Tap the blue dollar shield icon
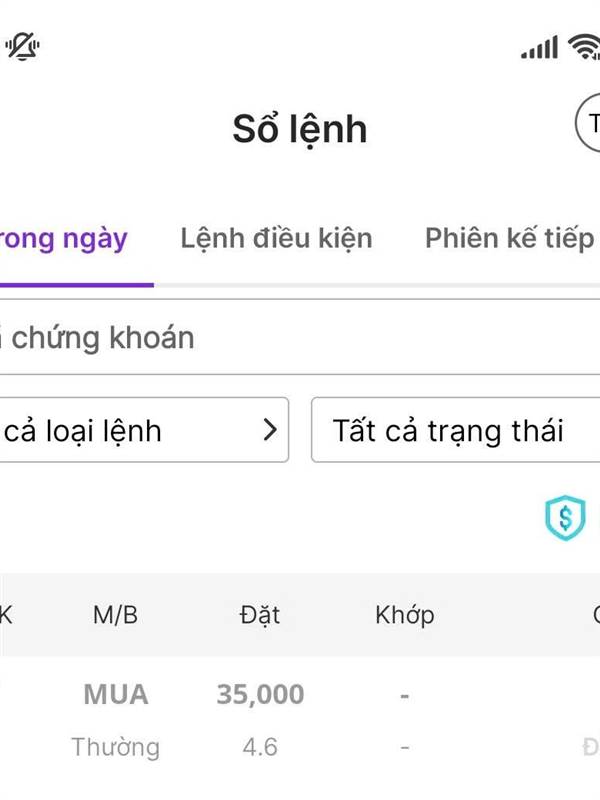This screenshot has height=800, width=600. coord(565,517)
